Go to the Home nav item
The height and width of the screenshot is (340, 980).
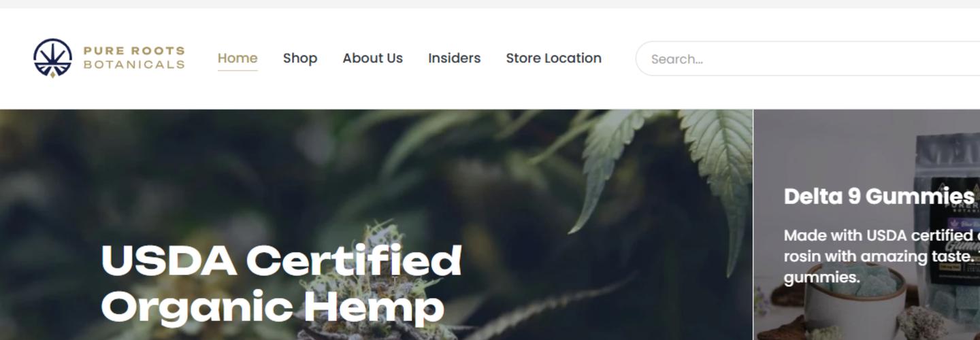238,58
